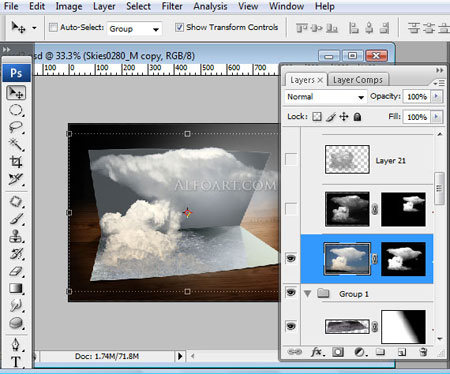The width and height of the screenshot is (450, 374).
Task: Open the Opacity slider arrow
Action: tap(436, 97)
